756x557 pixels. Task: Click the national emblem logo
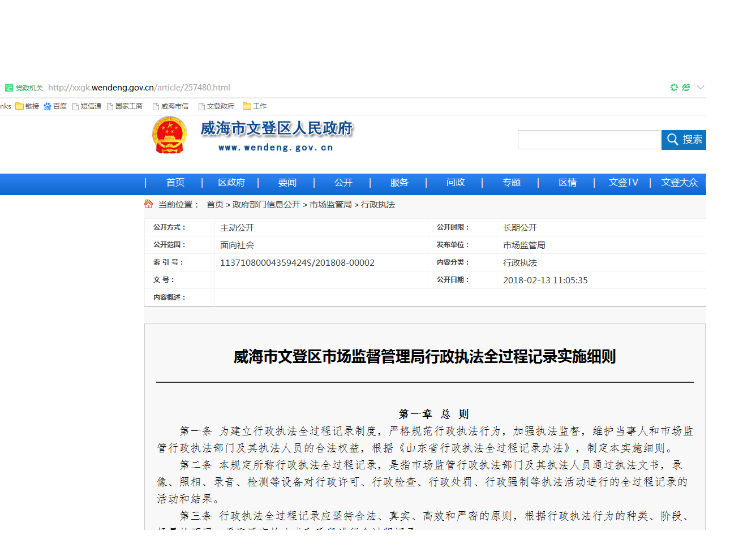point(169,136)
